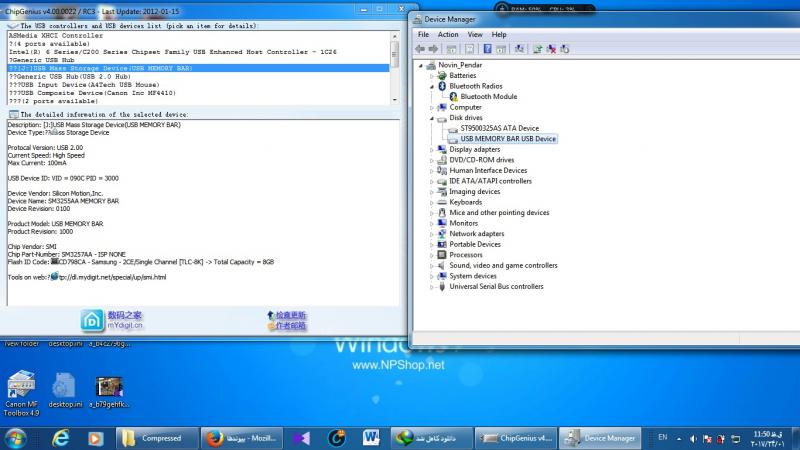Viewport: 800px width, 450px height.
Task: Open the Canon MF Toolbox 4.9 desktop icon
Action: (x=21, y=393)
